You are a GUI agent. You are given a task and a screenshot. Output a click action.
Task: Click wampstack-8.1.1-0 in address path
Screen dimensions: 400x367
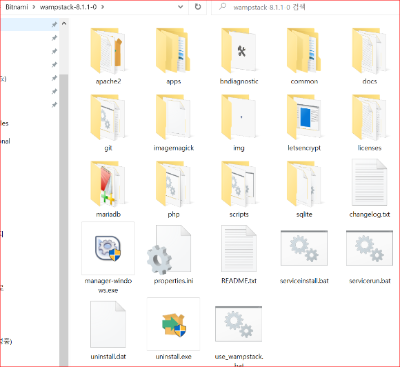click(68, 7)
